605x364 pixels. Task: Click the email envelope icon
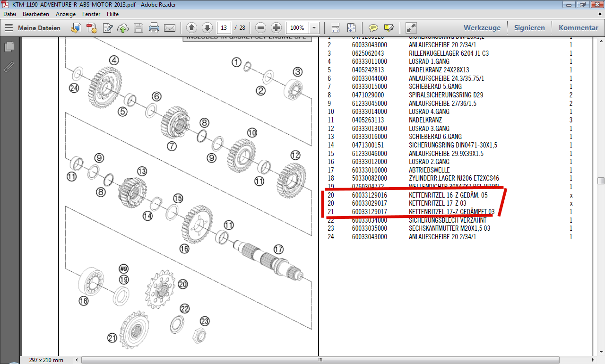point(170,28)
